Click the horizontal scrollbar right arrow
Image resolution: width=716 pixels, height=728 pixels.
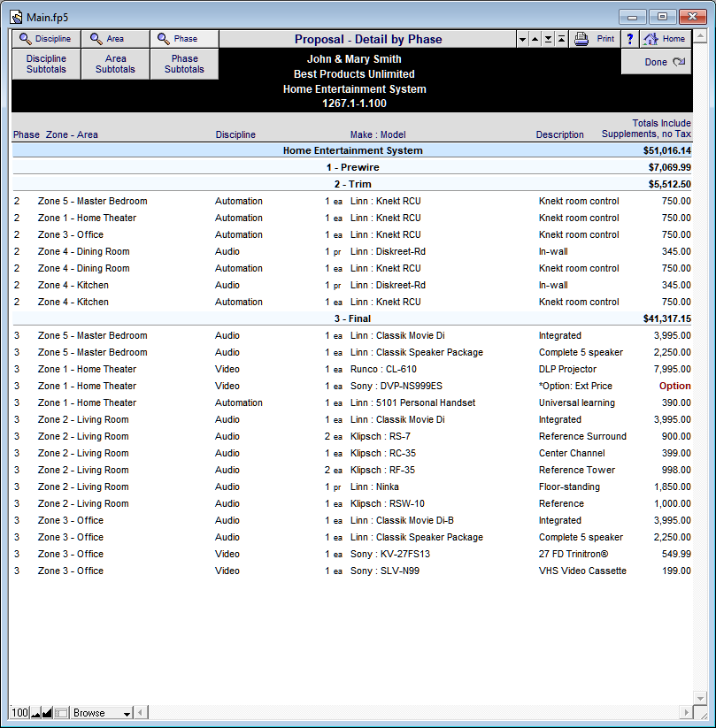click(x=686, y=712)
